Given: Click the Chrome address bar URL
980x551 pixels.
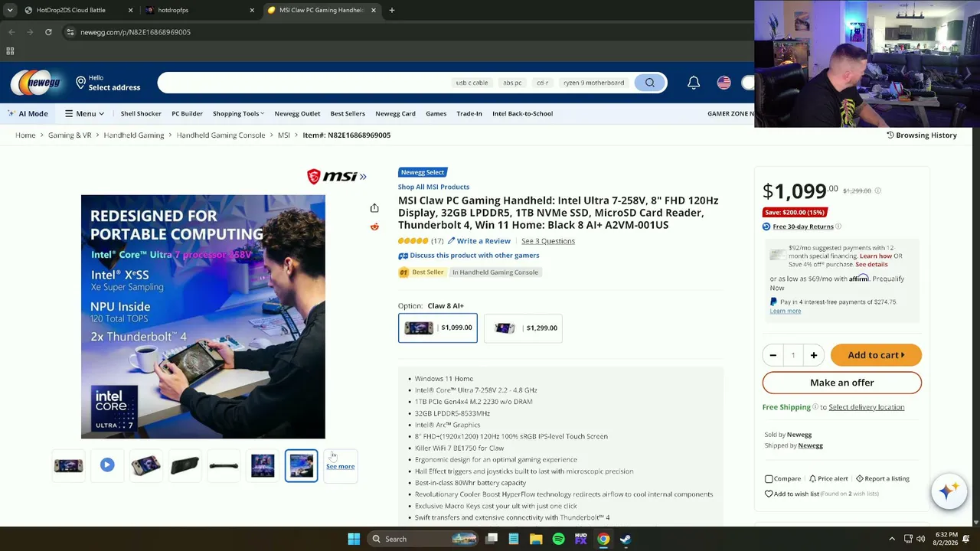Looking at the screenshot, I should point(136,32).
